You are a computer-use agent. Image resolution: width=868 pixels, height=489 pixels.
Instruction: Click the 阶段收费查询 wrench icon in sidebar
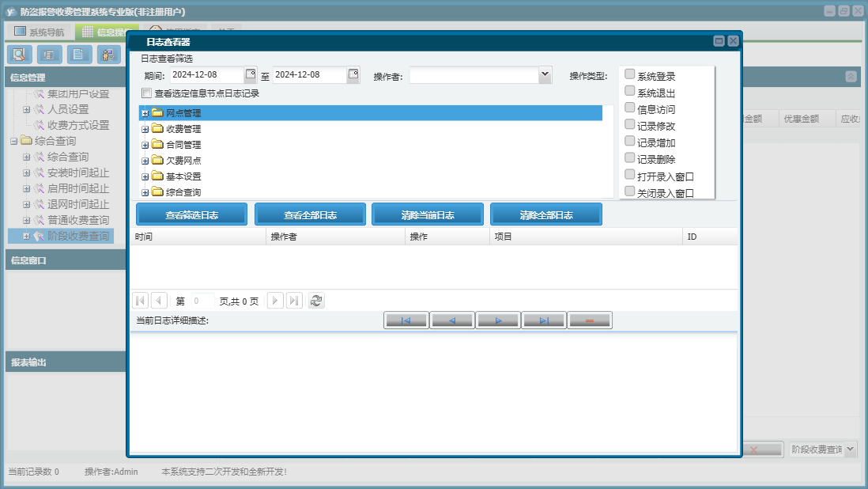point(40,237)
